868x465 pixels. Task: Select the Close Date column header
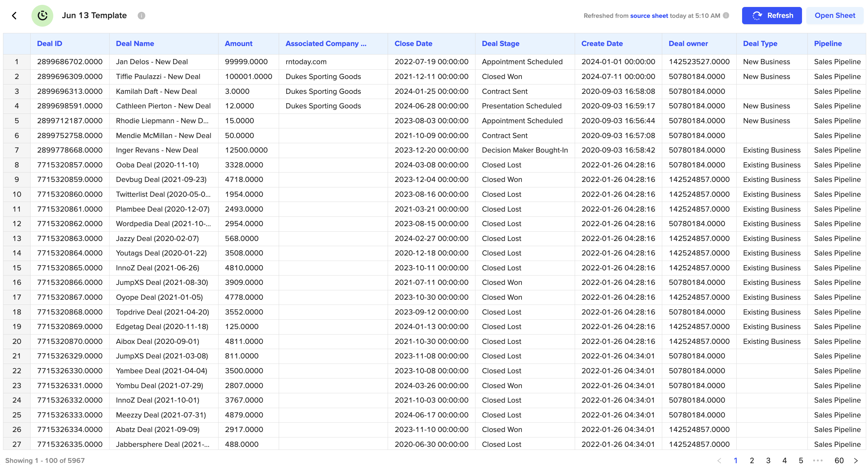point(413,44)
